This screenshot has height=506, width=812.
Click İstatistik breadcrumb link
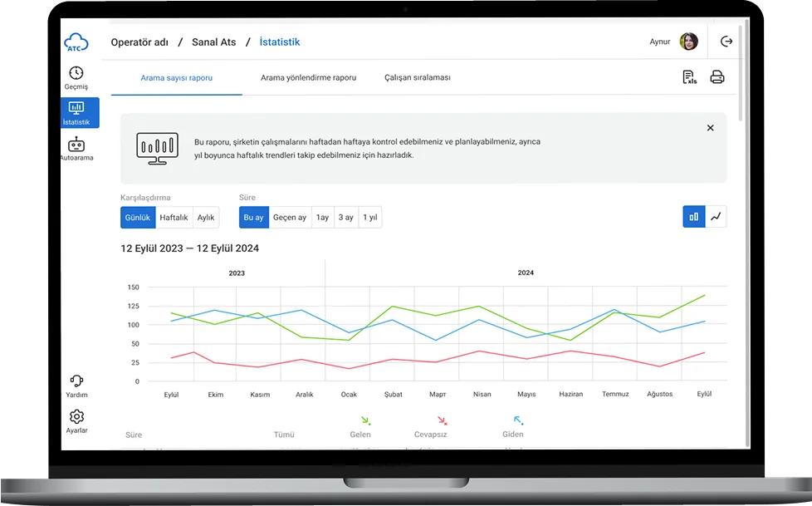280,42
